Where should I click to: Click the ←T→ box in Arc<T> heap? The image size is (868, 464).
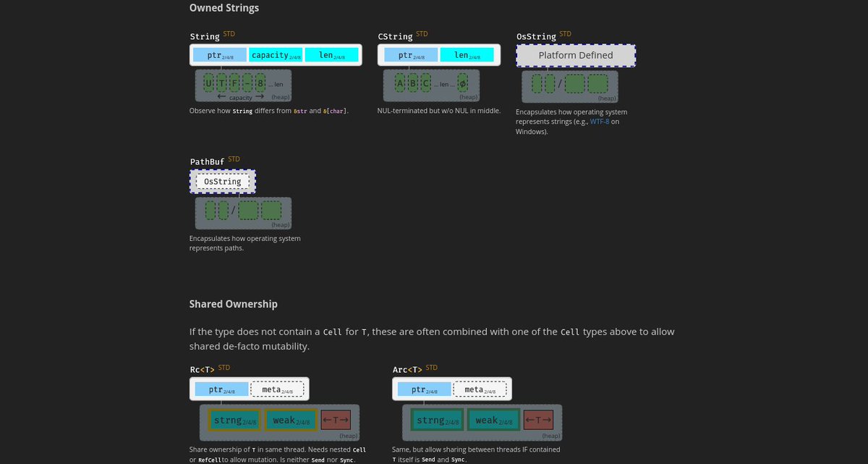[x=538, y=420]
